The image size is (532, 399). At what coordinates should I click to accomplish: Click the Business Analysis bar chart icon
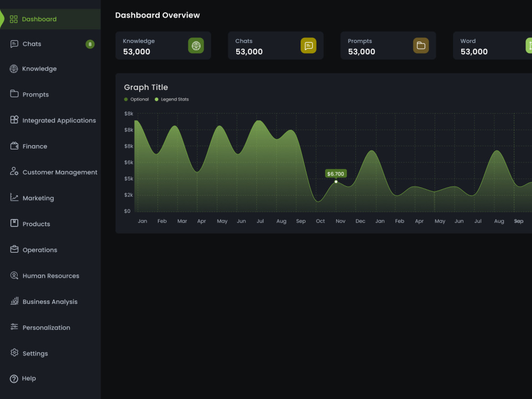14,301
